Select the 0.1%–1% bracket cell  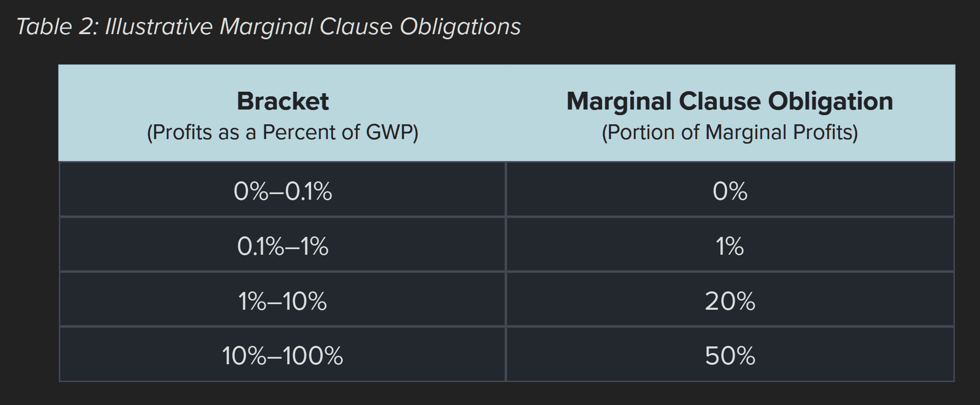283,245
